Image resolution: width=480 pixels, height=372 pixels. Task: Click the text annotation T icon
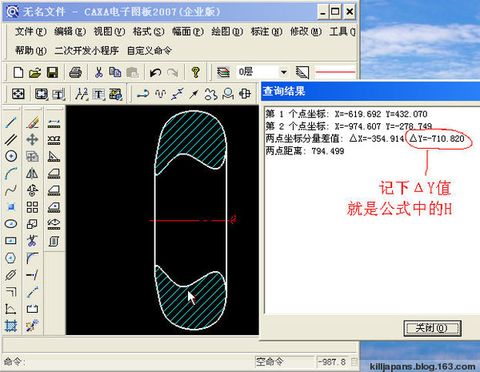99,94
